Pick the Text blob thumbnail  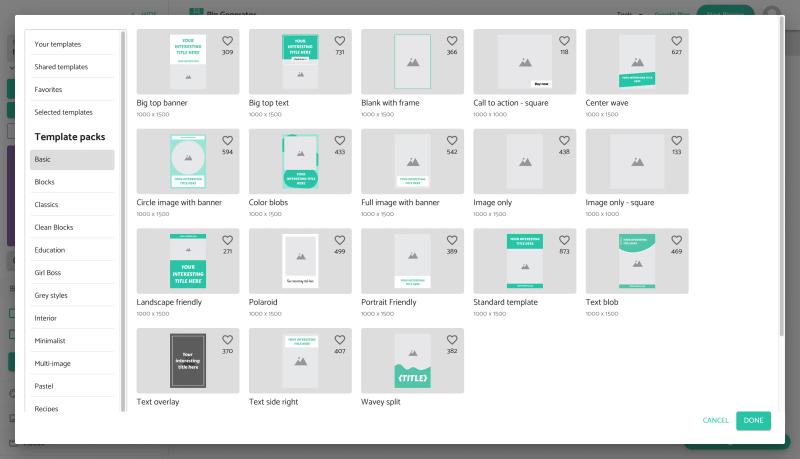point(637,261)
